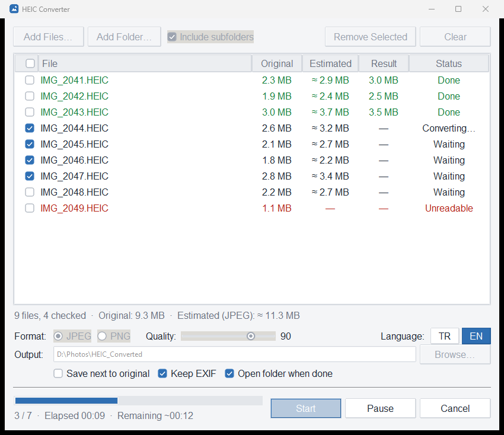
Task: Click the Clear list button
Action: pyautogui.click(x=455, y=37)
